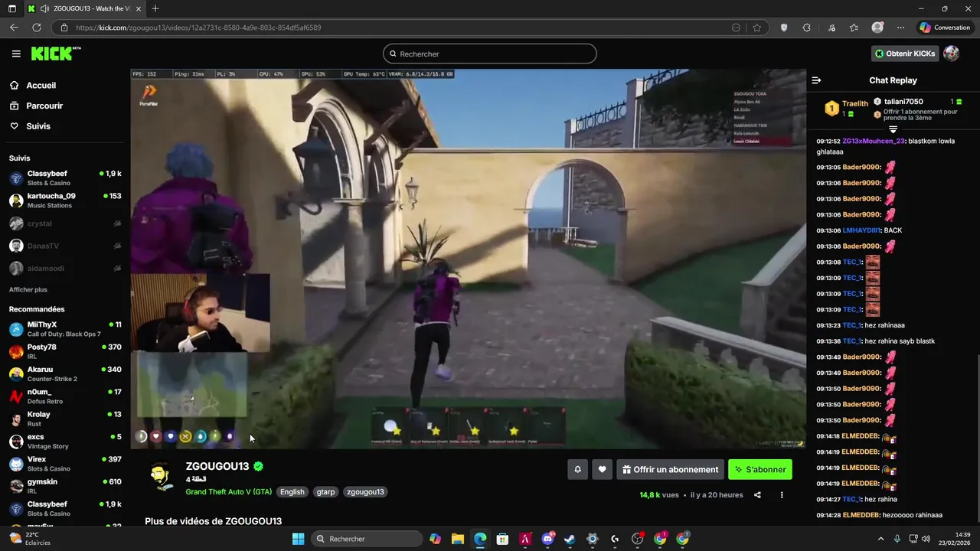Focus the Kick Rechercher search field

pyautogui.click(x=490, y=54)
